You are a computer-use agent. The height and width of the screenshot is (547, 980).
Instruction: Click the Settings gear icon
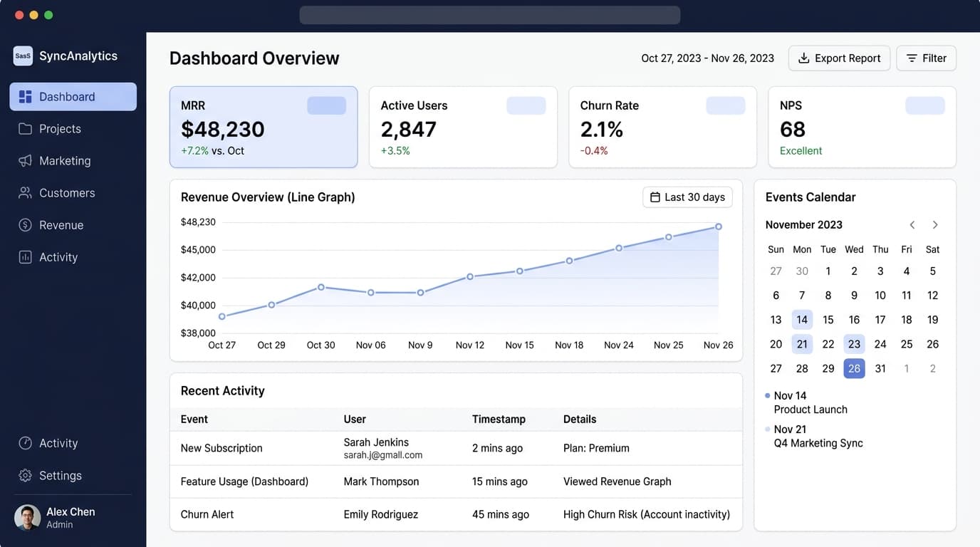(25, 475)
